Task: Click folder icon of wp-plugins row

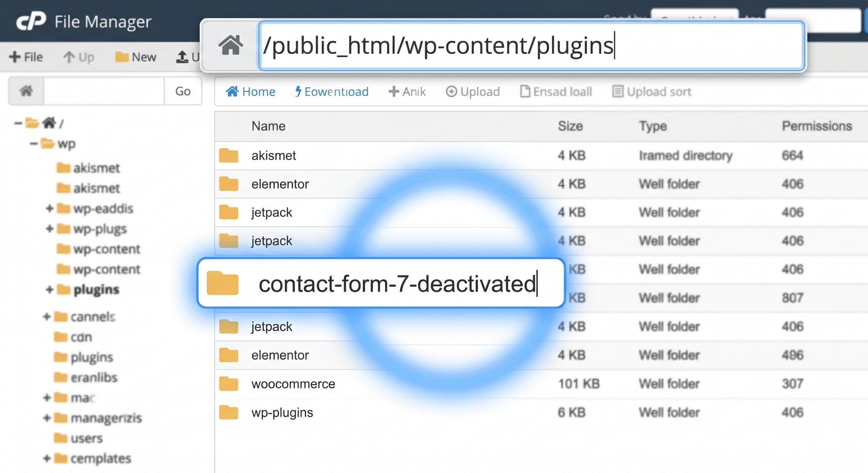Action: point(229,412)
